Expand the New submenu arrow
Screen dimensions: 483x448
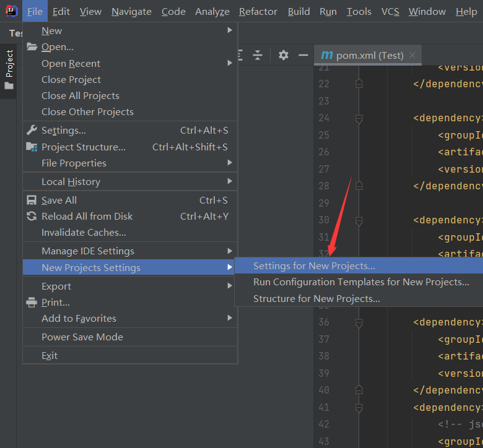(x=230, y=30)
